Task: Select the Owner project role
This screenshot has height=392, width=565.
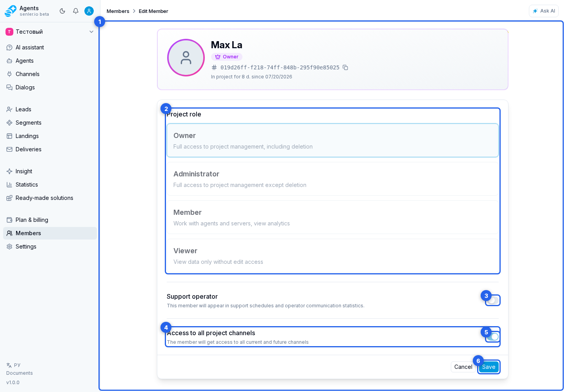Action: 333,140
